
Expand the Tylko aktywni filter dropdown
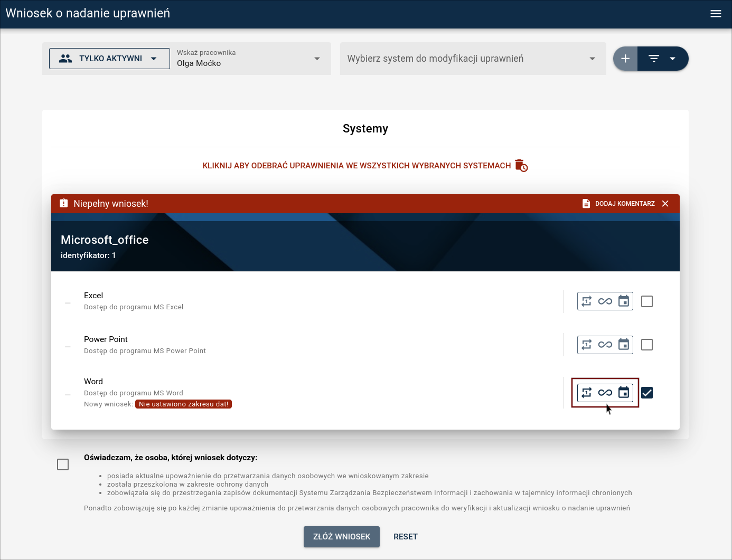[109, 59]
